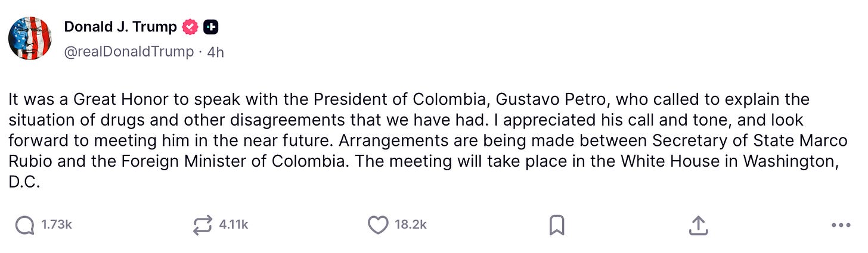Like the post with the heart icon
The width and height of the screenshot is (868, 253).
[x=378, y=225]
